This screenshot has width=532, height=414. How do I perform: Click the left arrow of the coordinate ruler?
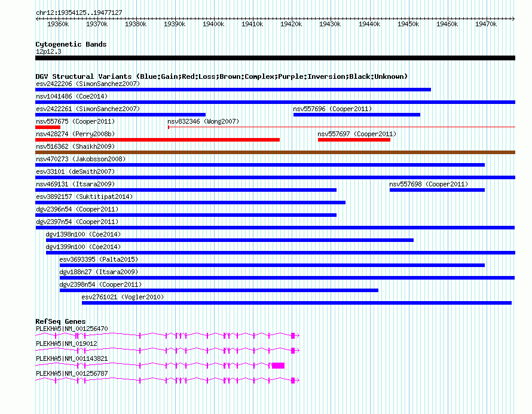coord(37,19)
